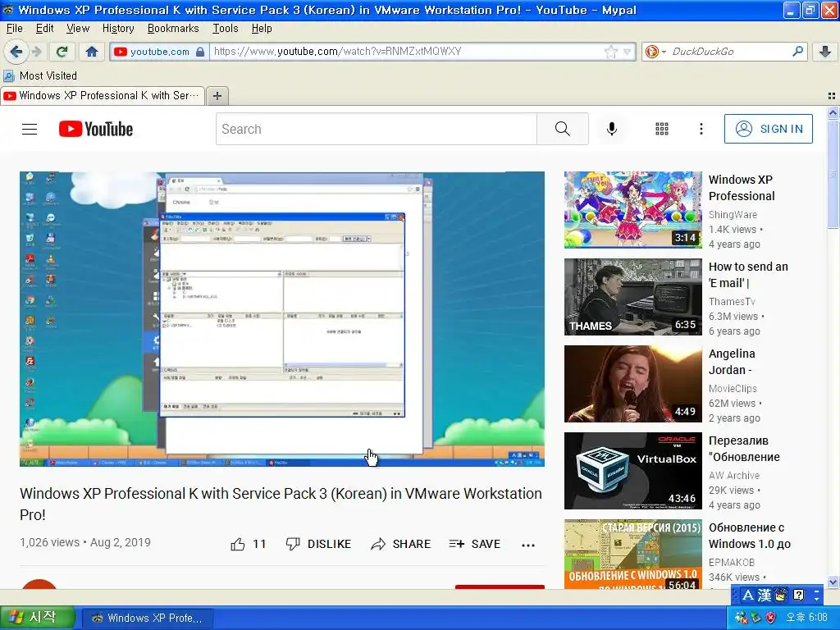Open more actions ellipsis below the video
The image size is (840, 630).
coord(528,545)
